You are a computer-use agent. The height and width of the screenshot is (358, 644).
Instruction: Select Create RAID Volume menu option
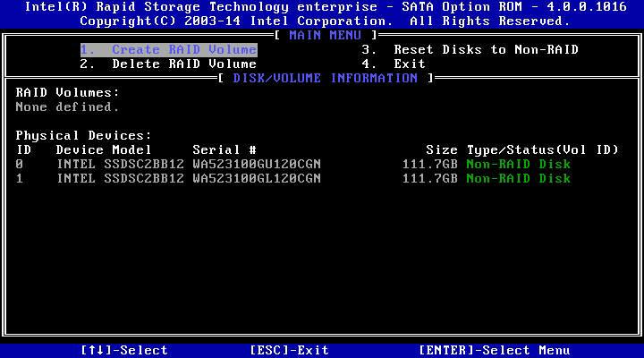pos(169,50)
